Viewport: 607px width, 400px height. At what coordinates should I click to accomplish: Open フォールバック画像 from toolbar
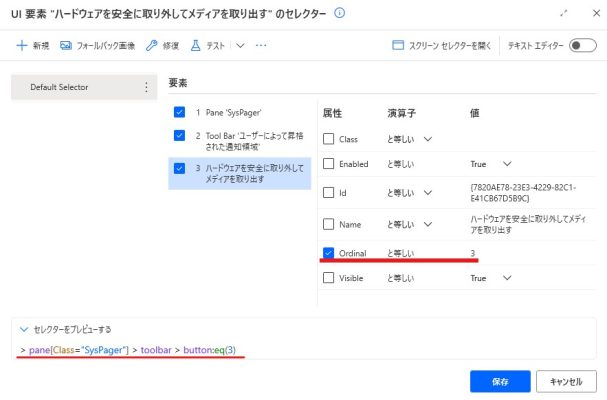click(97, 45)
